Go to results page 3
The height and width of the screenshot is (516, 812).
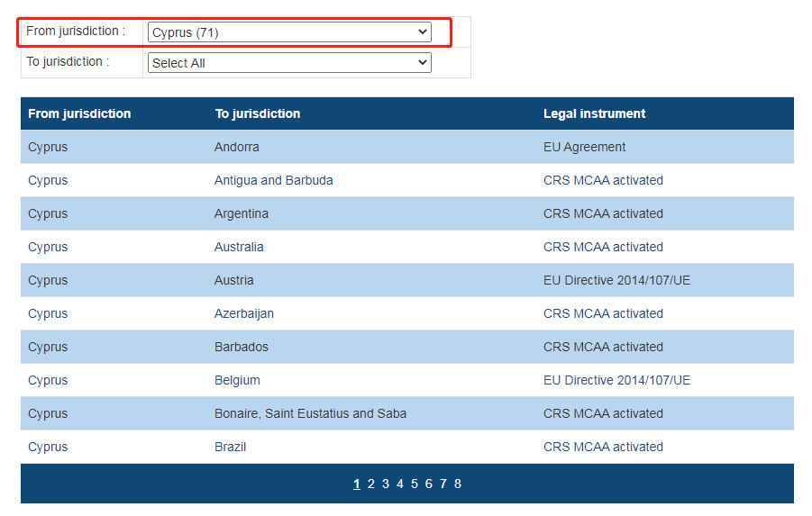385,484
